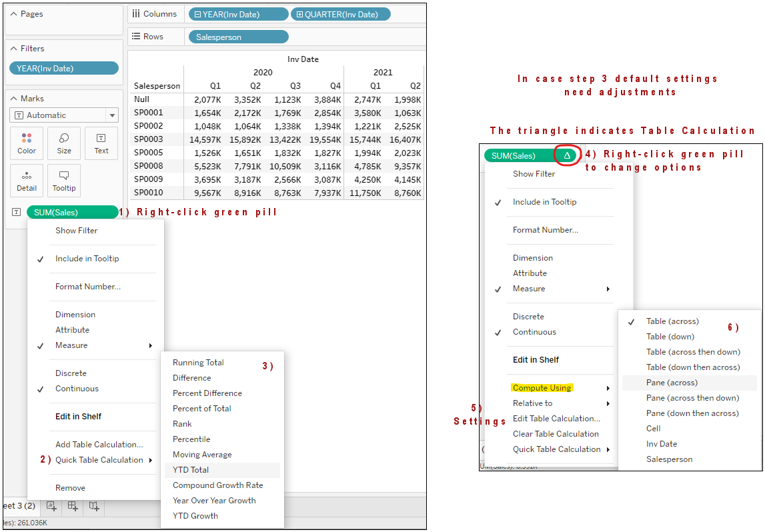Open the Detail marks card
The image size is (765, 532).
point(27,181)
